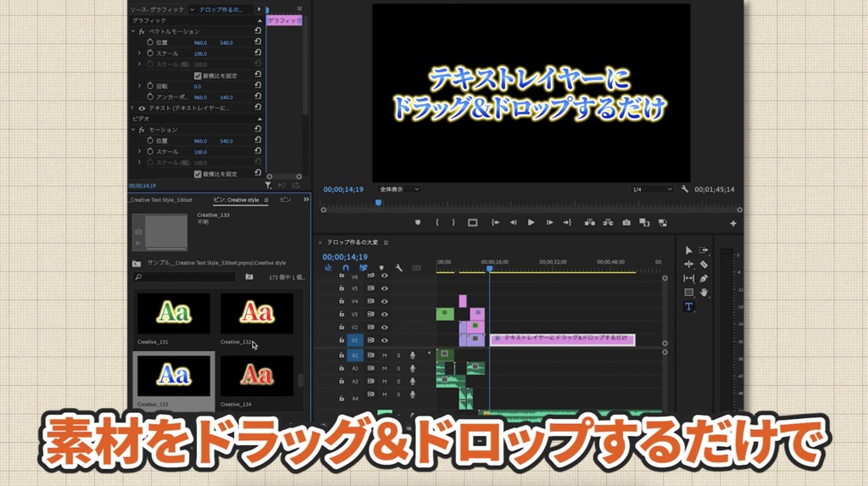
Task: Open the program monitor button editor plus
Action: (x=733, y=223)
